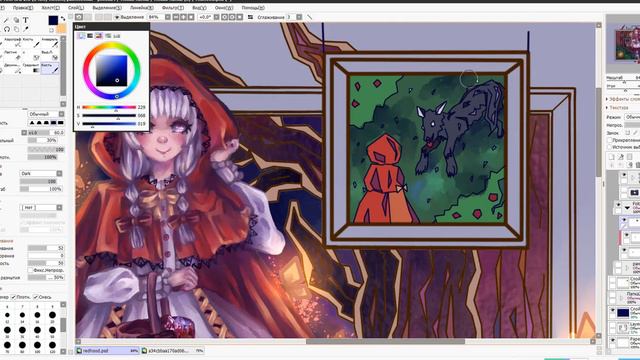Select the Airbrush (Аэрограф) brush preset

coord(13,42)
